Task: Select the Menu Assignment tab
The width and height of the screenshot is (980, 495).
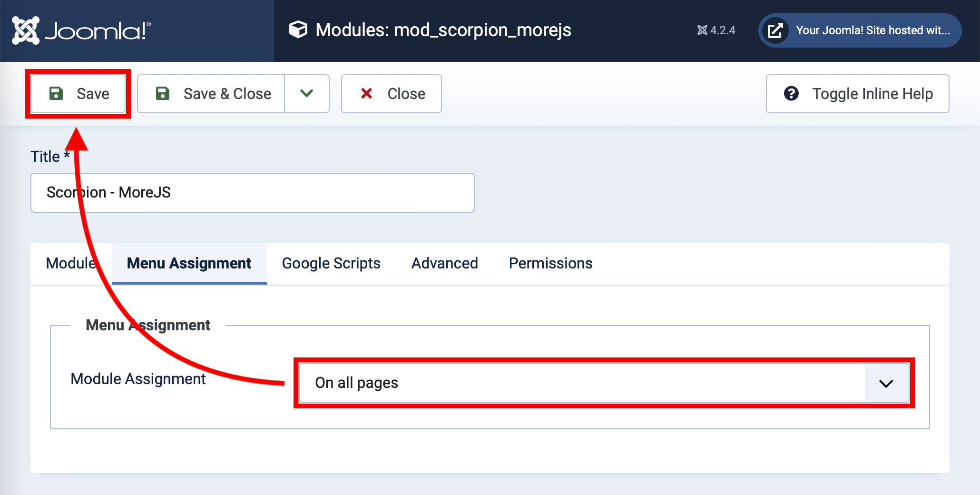Action: pos(189,264)
